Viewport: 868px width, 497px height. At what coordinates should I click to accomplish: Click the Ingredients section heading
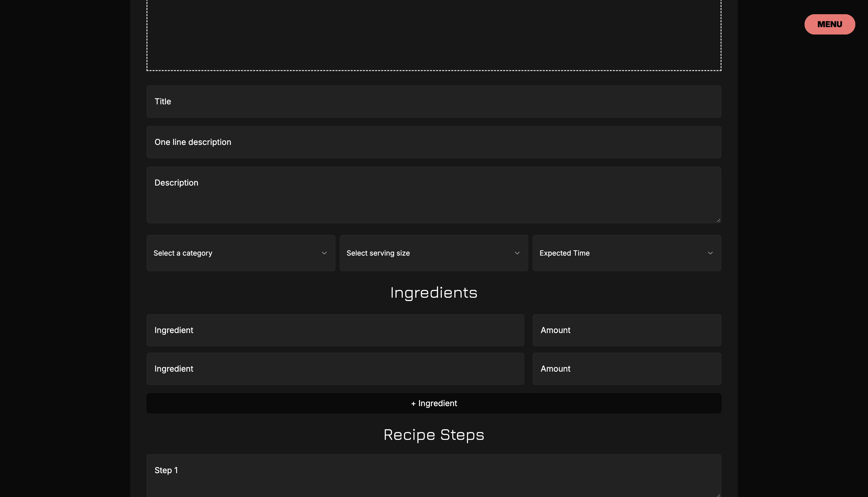(433, 292)
